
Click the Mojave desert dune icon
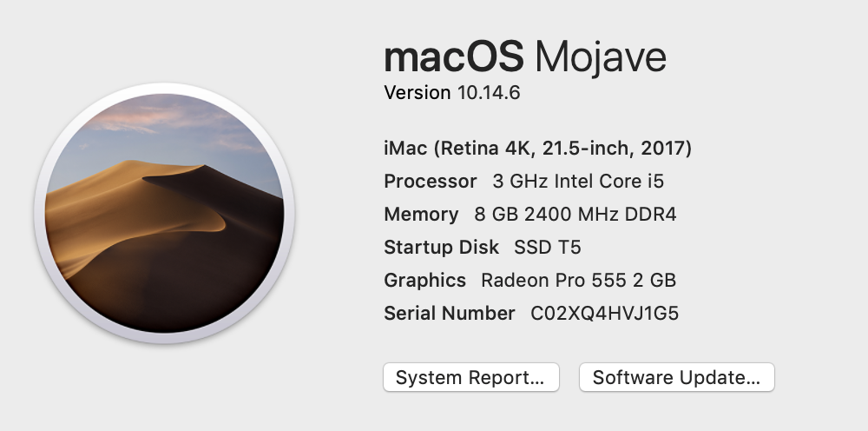coord(164,213)
